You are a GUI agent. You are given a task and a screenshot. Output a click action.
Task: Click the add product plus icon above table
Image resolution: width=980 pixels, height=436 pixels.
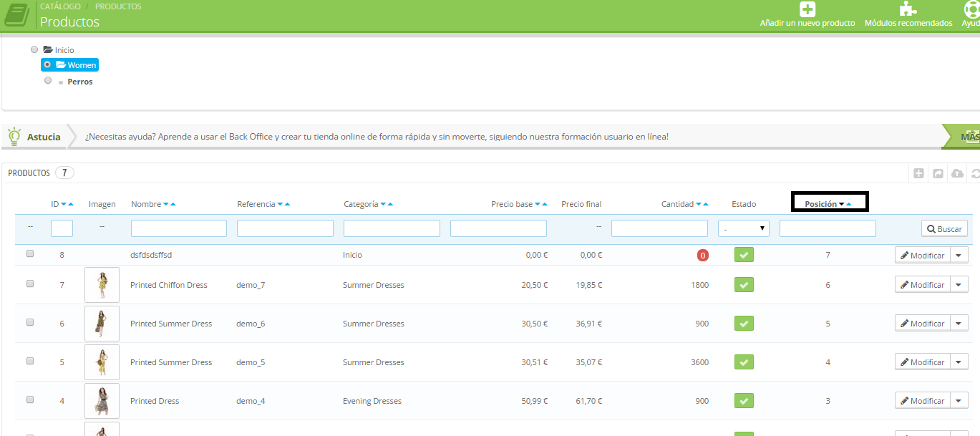[919, 173]
